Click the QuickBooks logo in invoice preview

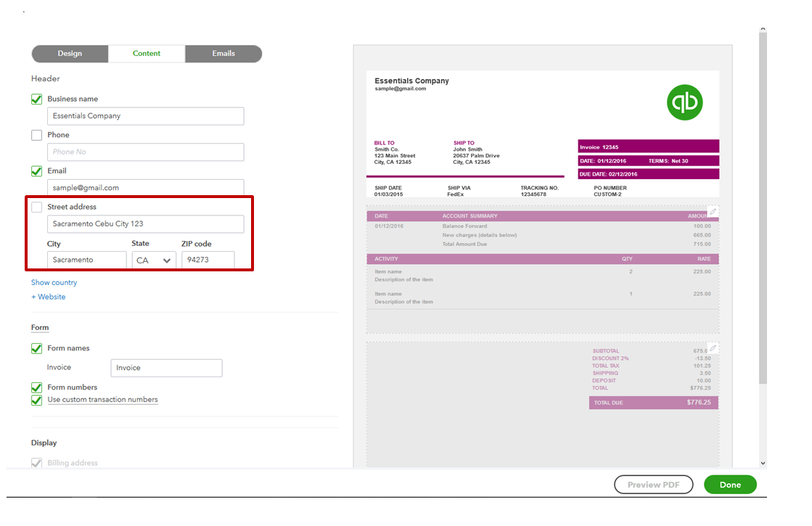[x=685, y=102]
